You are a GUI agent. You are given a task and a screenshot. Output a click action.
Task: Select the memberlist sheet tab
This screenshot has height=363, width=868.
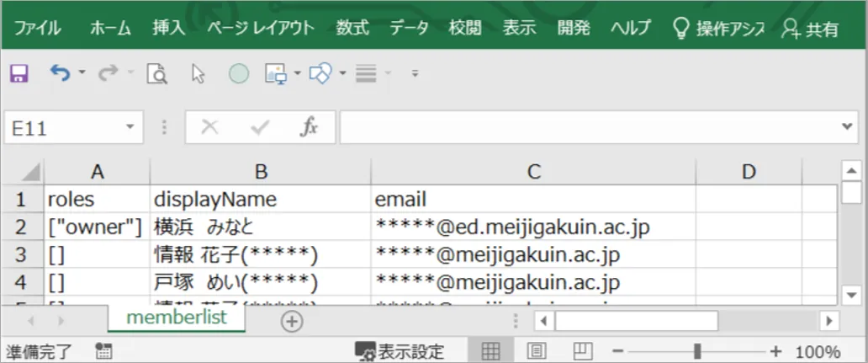(177, 318)
